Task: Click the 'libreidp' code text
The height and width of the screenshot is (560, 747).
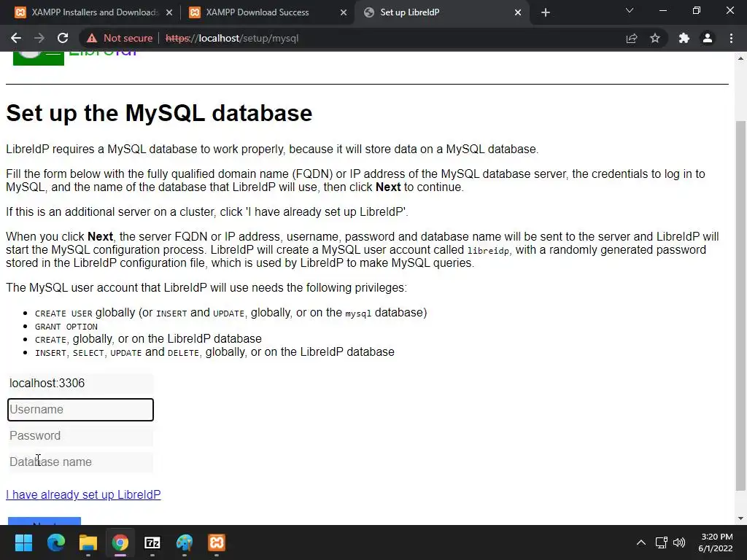Action: [x=488, y=251]
